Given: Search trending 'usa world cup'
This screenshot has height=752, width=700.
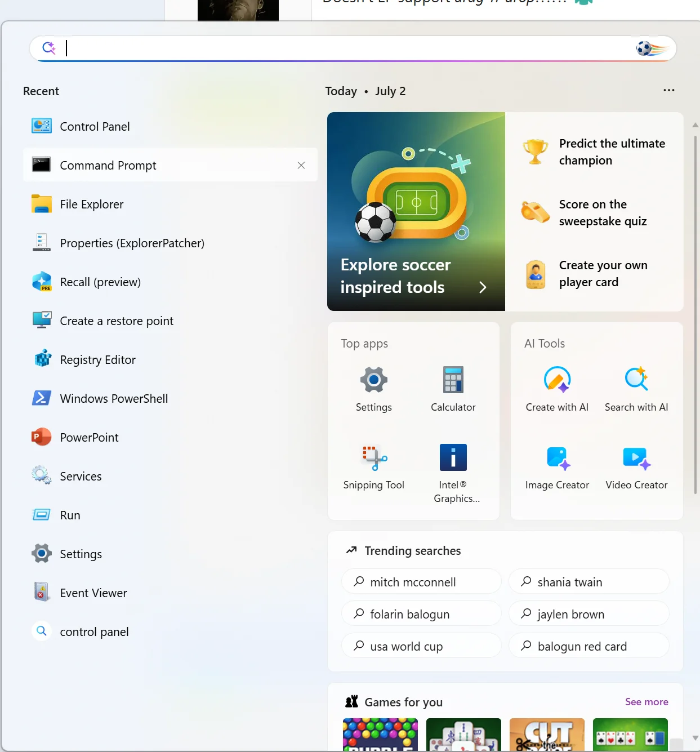Looking at the screenshot, I should pyautogui.click(x=421, y=646).
